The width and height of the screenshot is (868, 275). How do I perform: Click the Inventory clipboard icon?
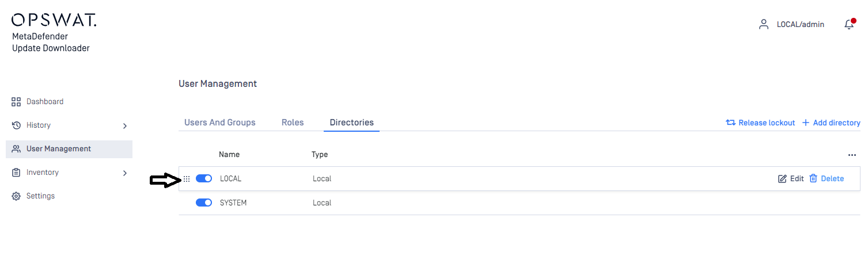[16, 173]
